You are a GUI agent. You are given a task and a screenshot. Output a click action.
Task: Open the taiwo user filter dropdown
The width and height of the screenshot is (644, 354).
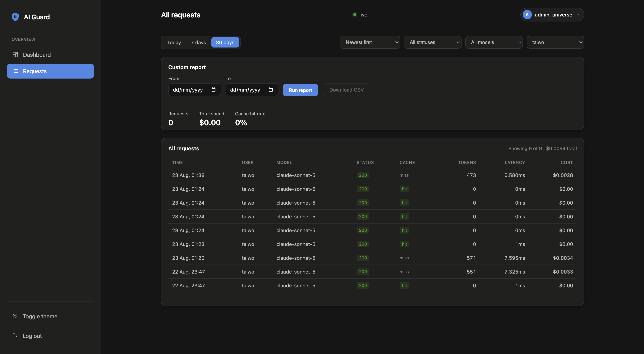pyautogui.click(x=555, y=43)
